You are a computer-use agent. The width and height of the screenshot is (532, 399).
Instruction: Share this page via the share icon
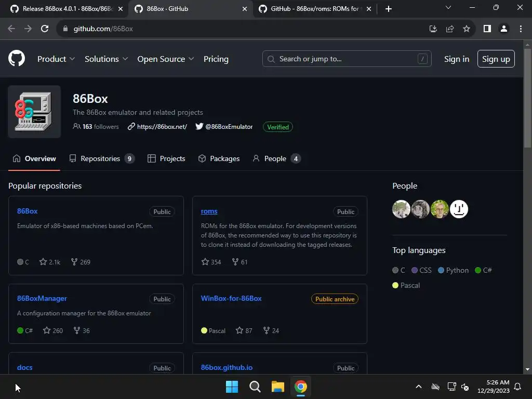[450, 29]
